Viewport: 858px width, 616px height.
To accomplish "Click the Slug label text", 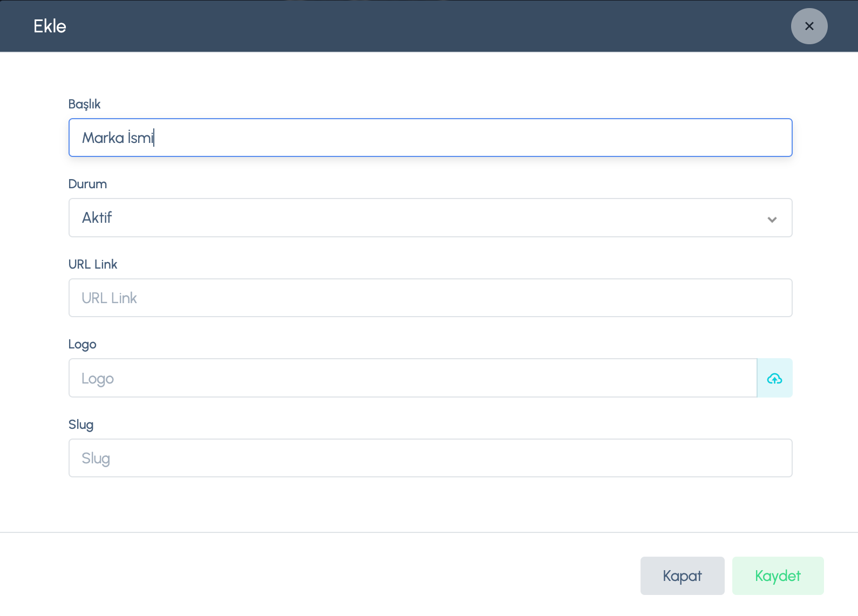I will pyautogui.click(x=81, y=425).
